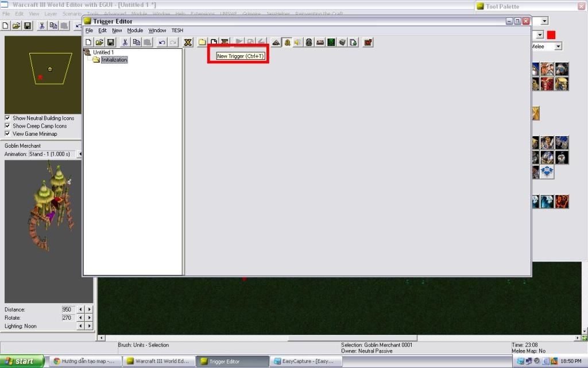588x368 pixels.
Task: Increase Rotate with right arrow
Action: click(x=89, y=317)
